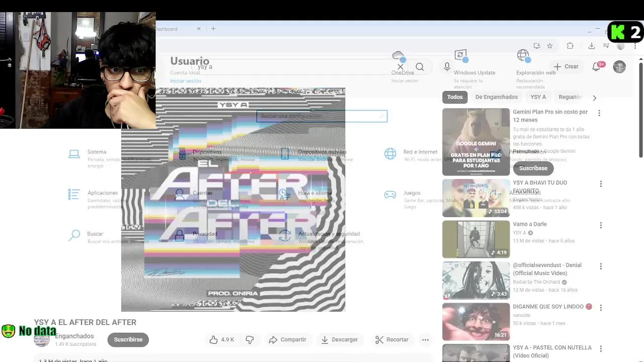Open the Enganchados channel name link

pos(74,336)
